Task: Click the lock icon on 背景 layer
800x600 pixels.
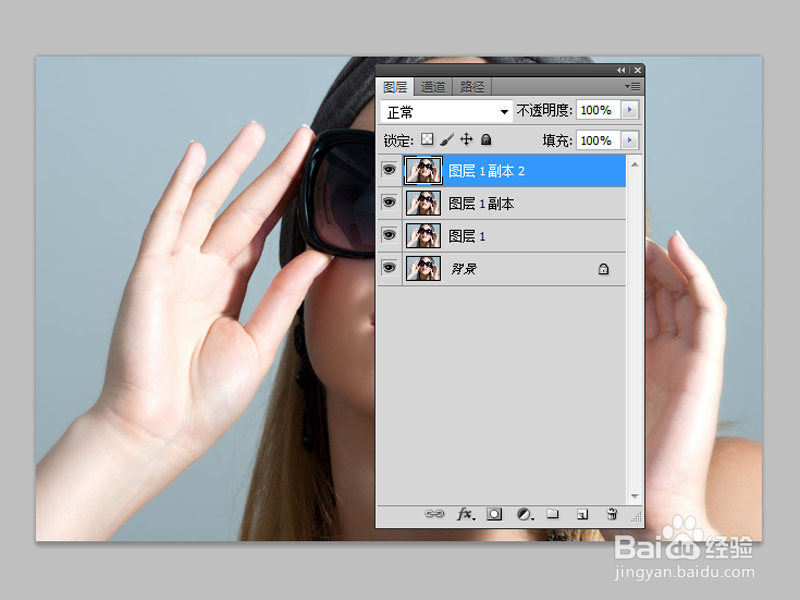Action: [604, 269]
